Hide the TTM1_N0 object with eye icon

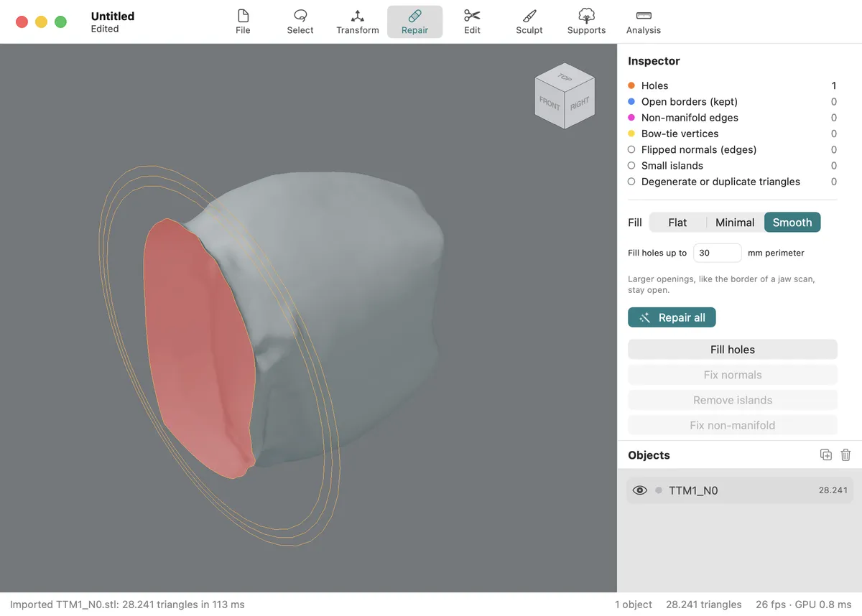pyautogui.click(x=639, y=490)
